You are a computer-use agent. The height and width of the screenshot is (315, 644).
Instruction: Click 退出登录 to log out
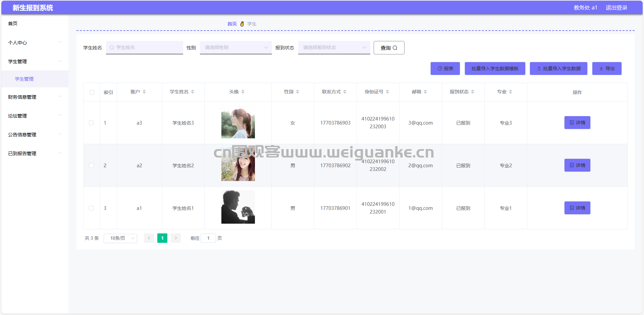[x=616, y=7]
